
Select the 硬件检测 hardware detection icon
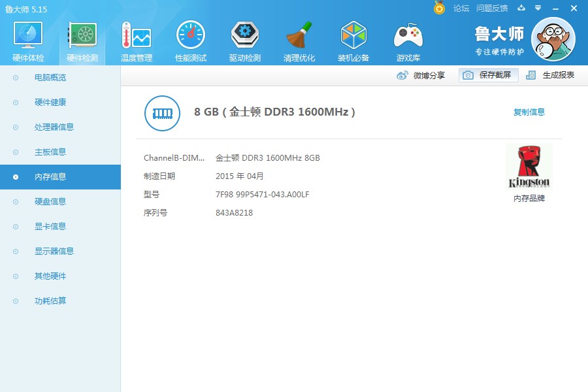(x=82, y=35)
